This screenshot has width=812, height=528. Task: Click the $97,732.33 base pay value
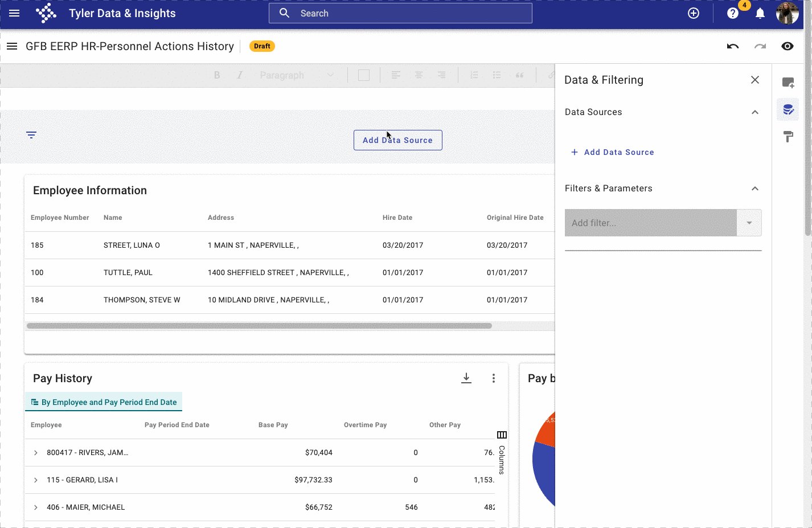tap(313, 480)
